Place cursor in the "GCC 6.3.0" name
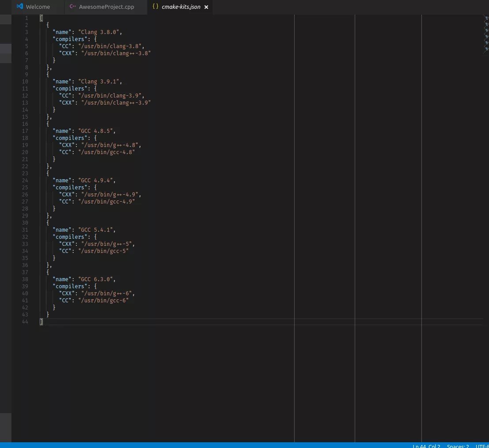The width and height of the screenshot is (489, 448). (95, 279)
